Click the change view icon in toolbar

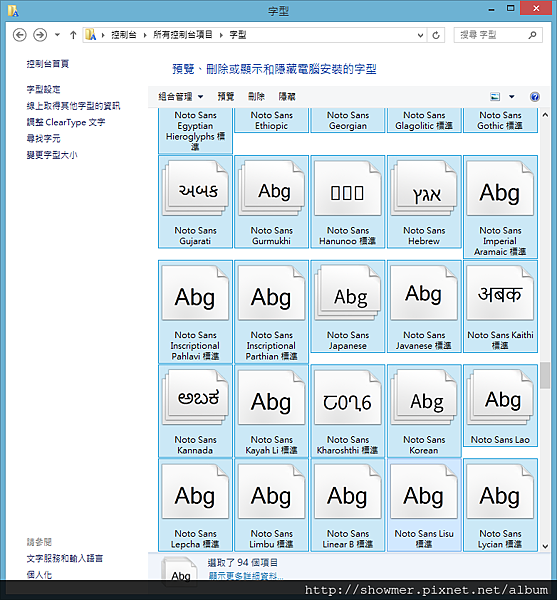tap(495, 96)
